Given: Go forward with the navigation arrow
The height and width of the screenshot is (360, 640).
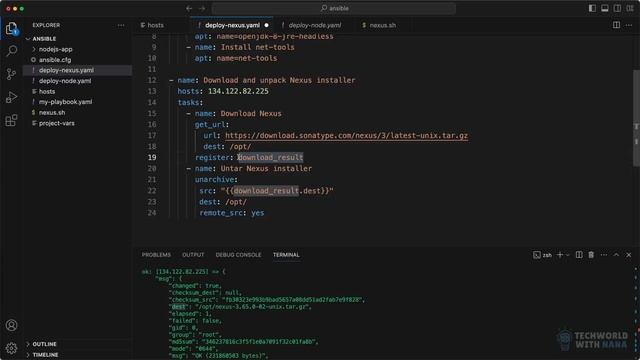Looking at the screenshot, I should (202, 8).
